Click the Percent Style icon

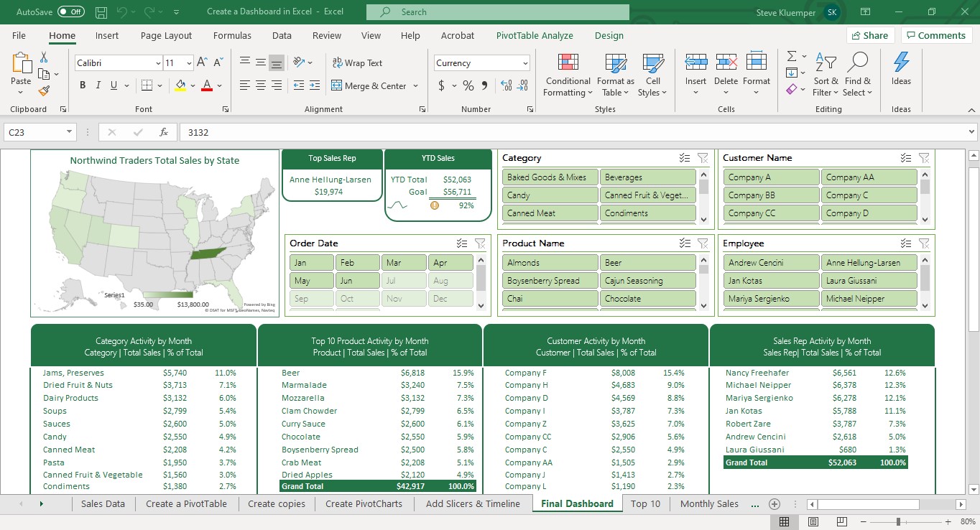[x=468, y=85]
